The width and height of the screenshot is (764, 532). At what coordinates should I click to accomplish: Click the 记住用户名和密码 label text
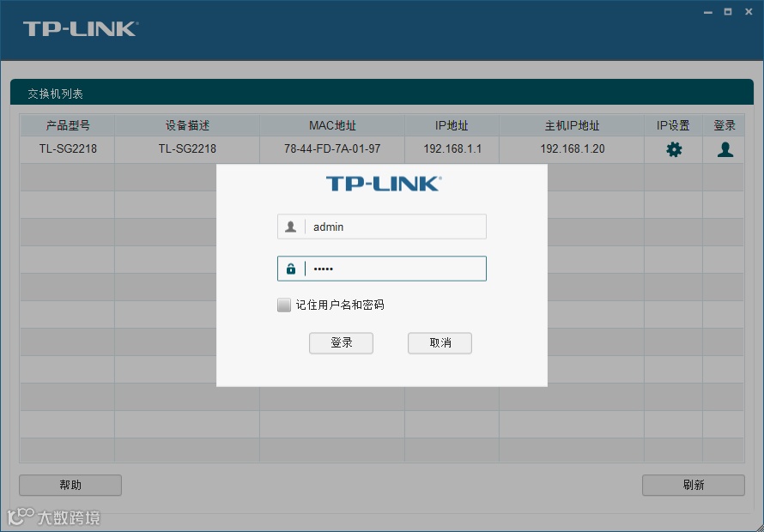pyautogui.click(x=340, y=305)
